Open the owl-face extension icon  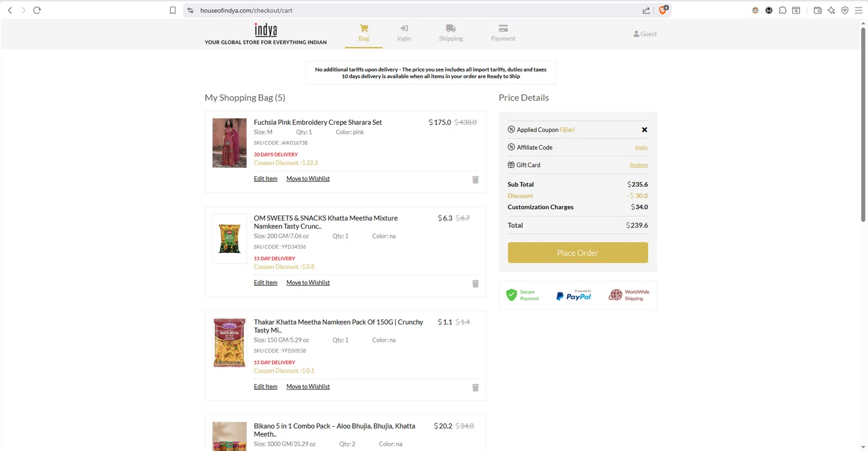755,10
